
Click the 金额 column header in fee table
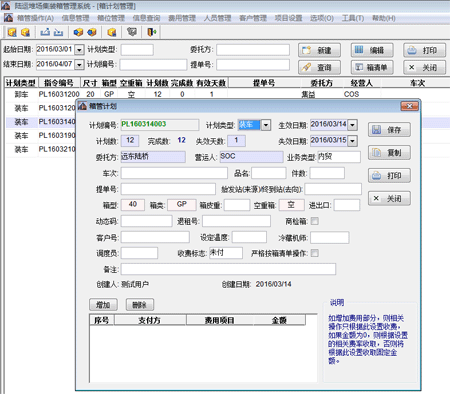(279, 320)
